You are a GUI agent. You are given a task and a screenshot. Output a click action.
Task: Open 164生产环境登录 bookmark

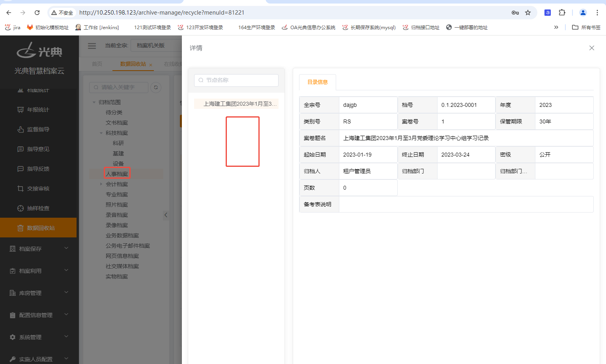pyautogui.click(x=256, y=27)
